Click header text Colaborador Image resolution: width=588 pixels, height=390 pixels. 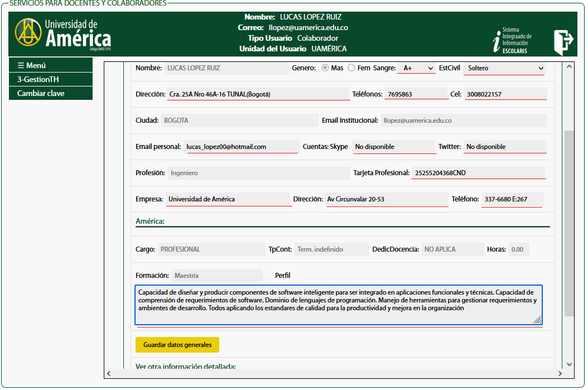[x=317, y=38]
